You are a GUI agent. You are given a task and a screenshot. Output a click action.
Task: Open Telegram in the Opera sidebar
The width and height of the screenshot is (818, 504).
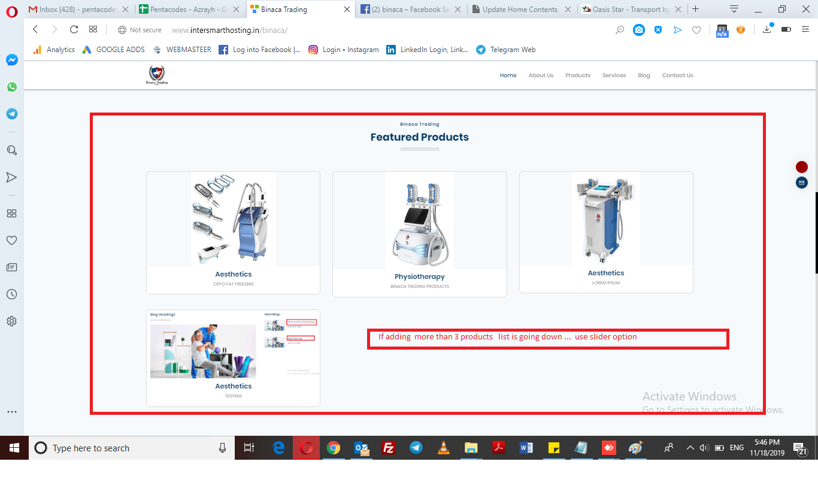11,114
